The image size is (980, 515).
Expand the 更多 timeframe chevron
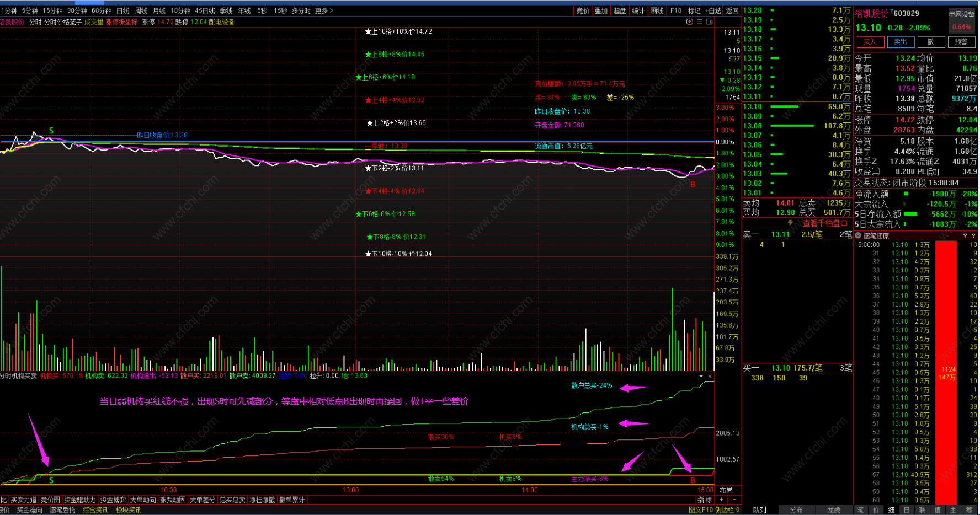pos(331,10)
